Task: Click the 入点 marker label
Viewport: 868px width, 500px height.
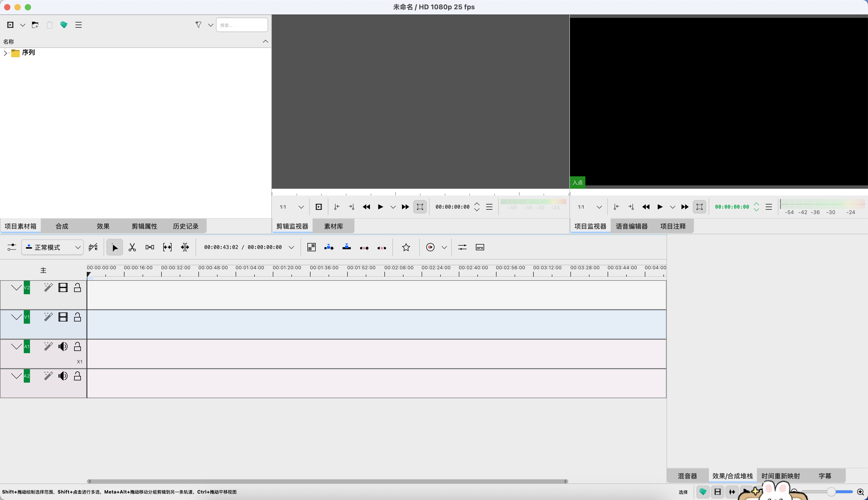Action: click(x=577, y=182)
